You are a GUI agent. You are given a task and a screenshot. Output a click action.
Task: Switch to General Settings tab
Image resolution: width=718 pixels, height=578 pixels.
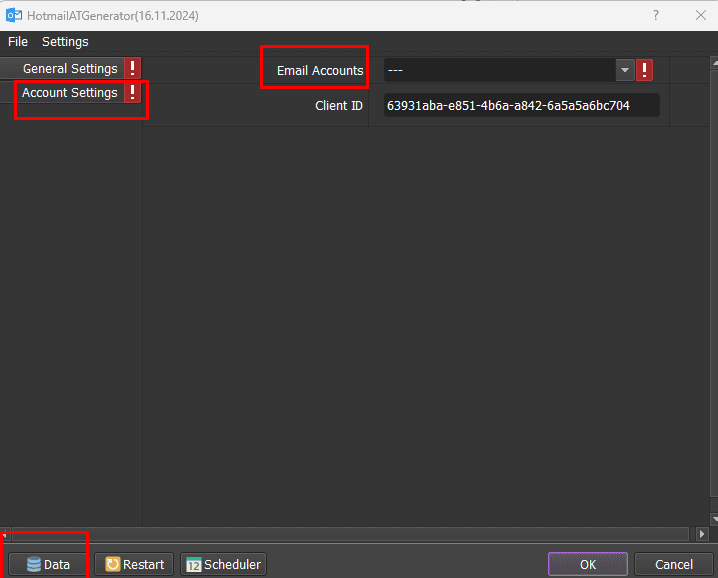(x=70, y=69)
